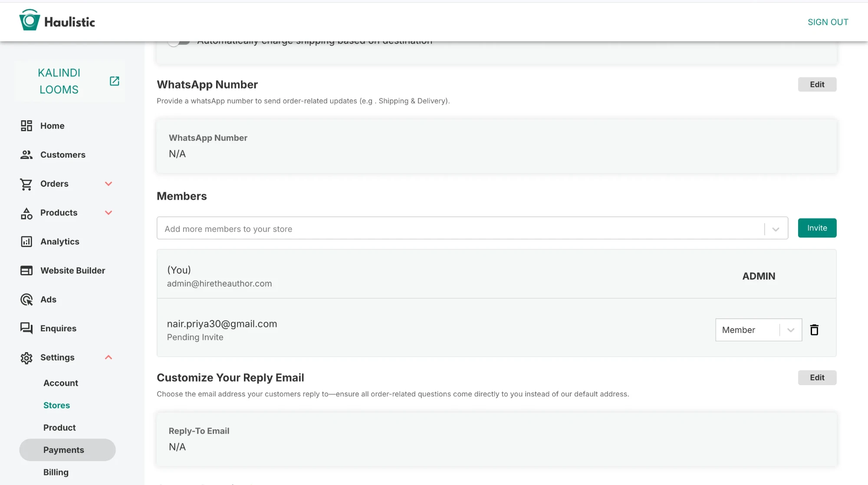Expand the Orders submenu chevron
The height and width of the screenshot is (485, 868).
[x=108, y=184]
